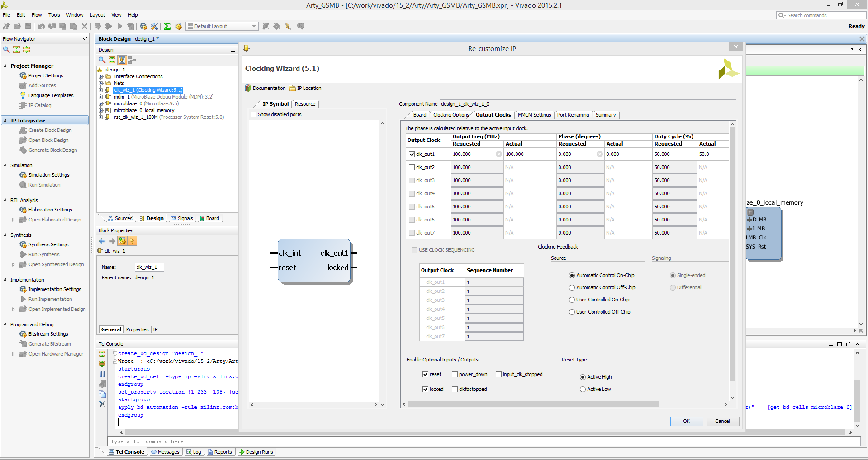
Task: Open the Tools menu
Action: pyautogui.click(x=54, y=15)
